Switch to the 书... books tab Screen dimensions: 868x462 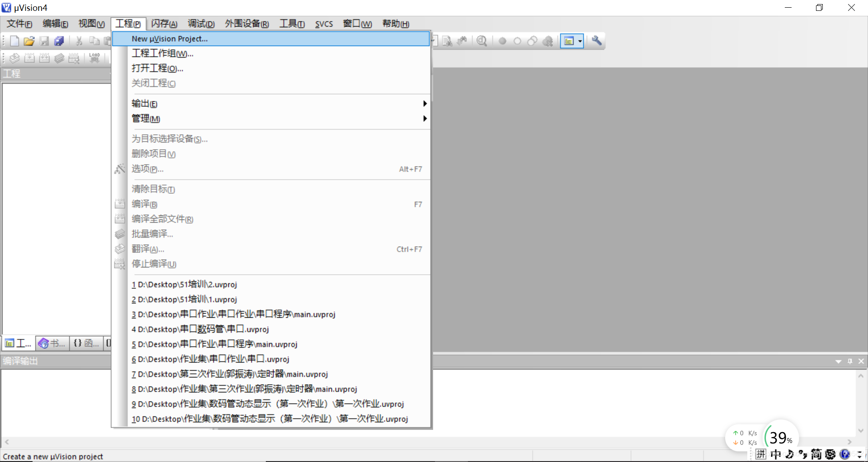52,343
